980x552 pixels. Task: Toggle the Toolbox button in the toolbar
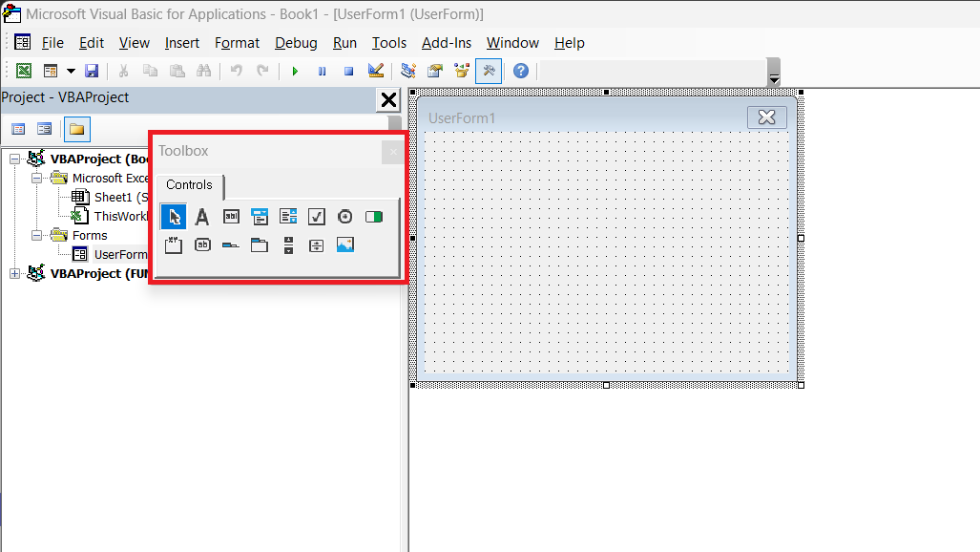(489, 71)
